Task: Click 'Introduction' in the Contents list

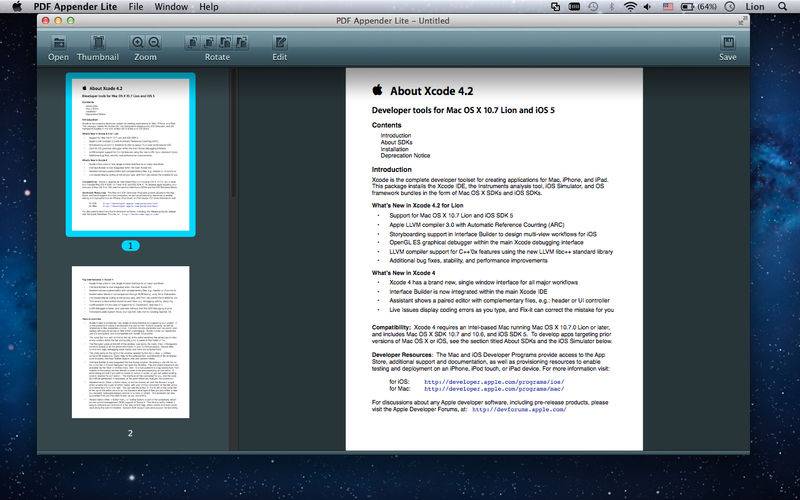Action: click(x=396, y=136)
